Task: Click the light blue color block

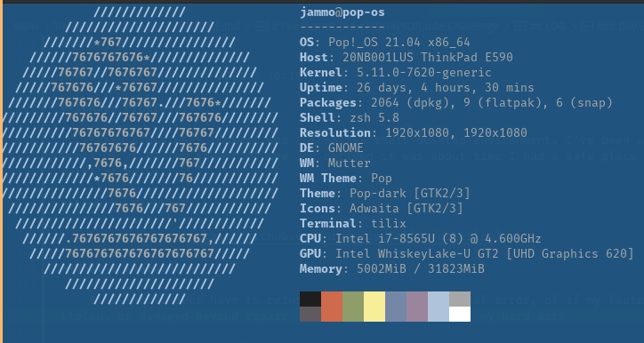Action: click(439, 307)
